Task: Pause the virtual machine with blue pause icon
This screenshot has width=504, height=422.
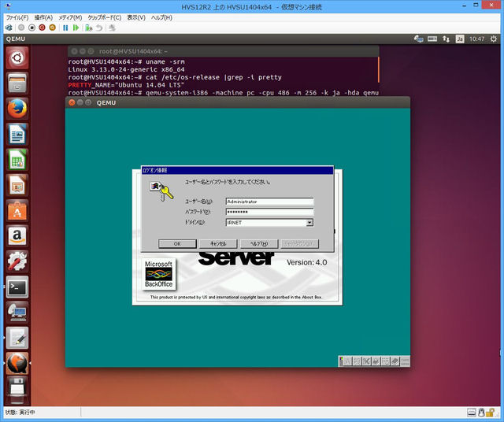Action: [x=65, y=28]
